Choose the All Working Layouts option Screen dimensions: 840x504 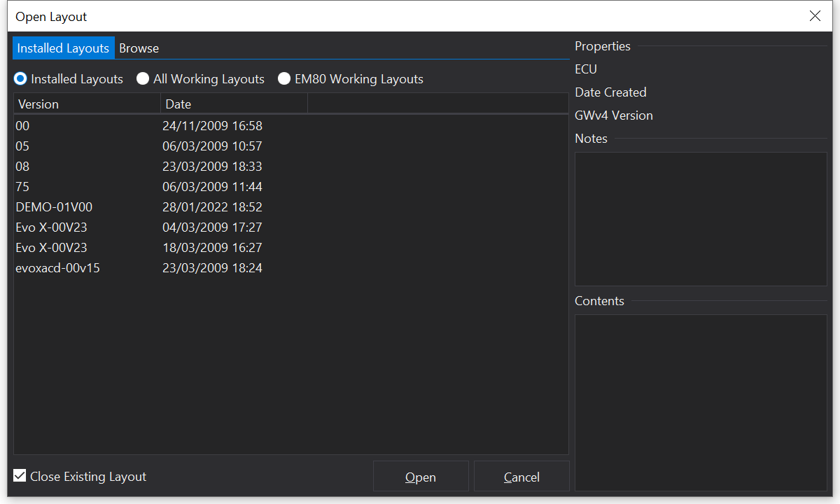click(x=143, y=79)
